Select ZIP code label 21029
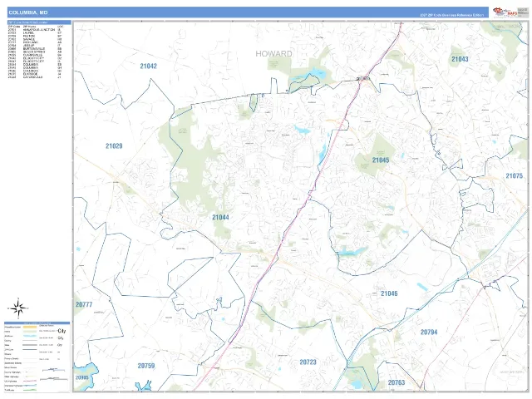The width and height of the screenshot is (532, 399). (x=114, y=146)
